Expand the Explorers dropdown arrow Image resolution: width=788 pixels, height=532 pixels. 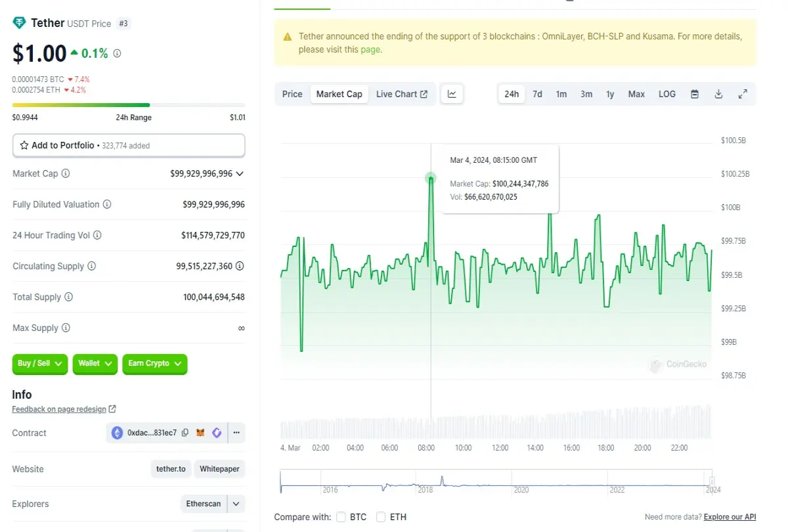coord(236,504)
